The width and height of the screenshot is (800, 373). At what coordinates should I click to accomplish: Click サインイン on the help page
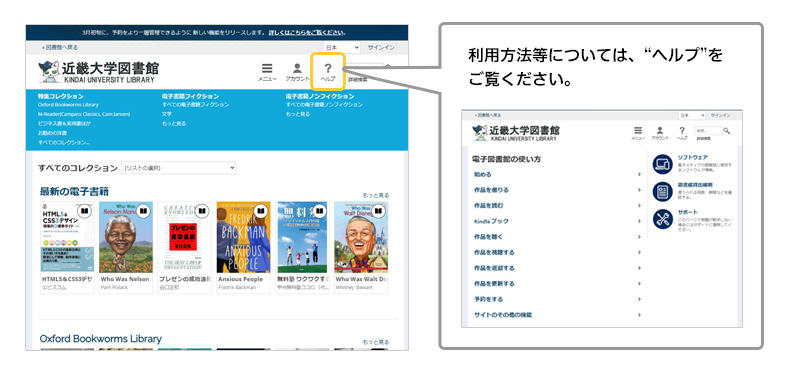720,116
